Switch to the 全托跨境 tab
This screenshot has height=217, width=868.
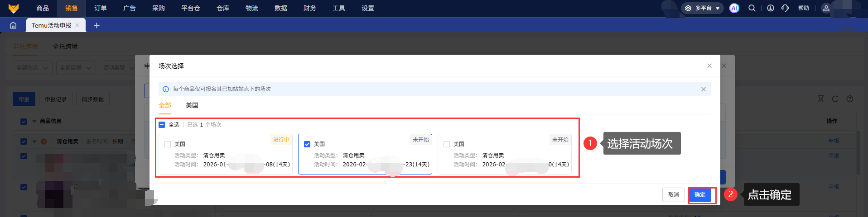[x=65, y=47]
